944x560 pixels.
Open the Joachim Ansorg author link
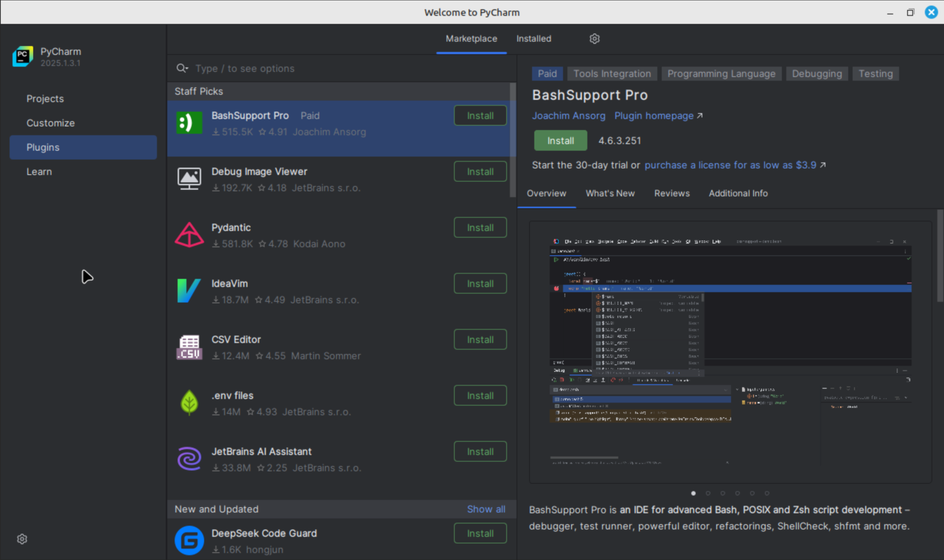568,116
